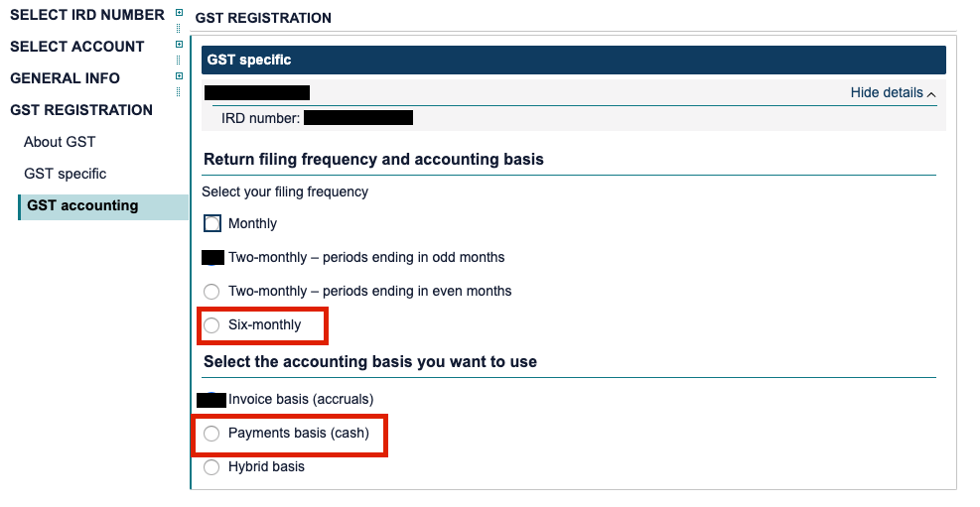Select the Six-monthly filing frequency
Viewport: 980px width, 507px height.
point(211,325)
